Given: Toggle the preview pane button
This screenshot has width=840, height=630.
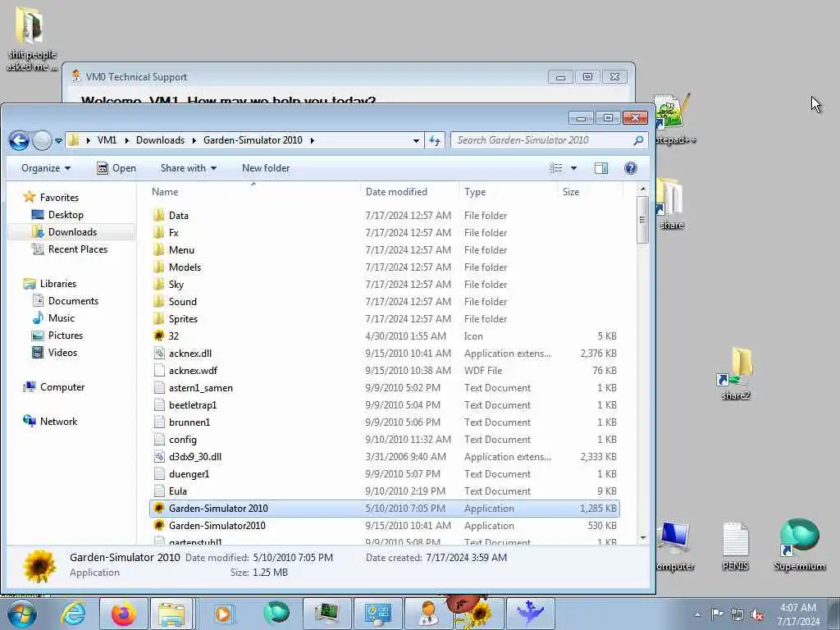Looking at the screenshot, I should click(601, 168).
